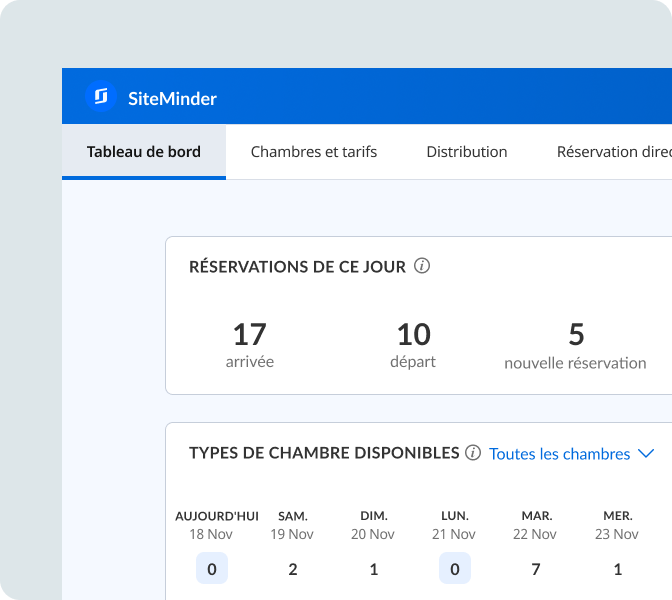Switch to the Tableau de bord tab
The height and width of the screenshot is (600, 672).
pos(144,152)
